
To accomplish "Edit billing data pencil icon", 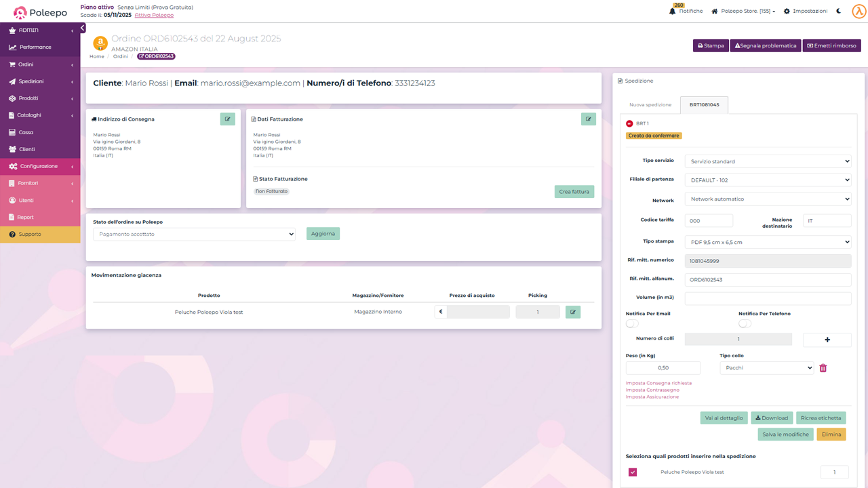I will (588, 119).
